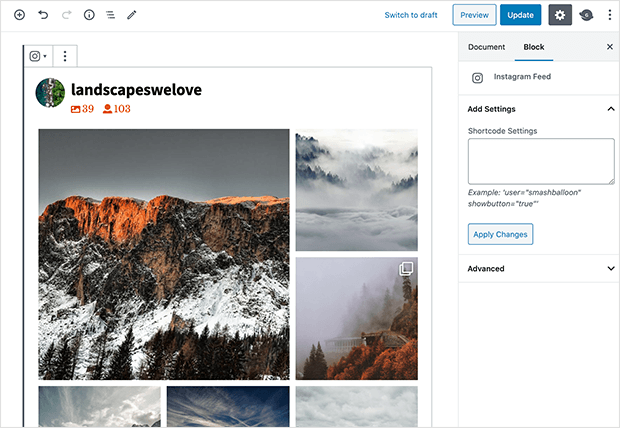Focus the Shortcode Settings text area
Image resolution: width=620 pixels, height=428 pixels.
tap(541, 161)
